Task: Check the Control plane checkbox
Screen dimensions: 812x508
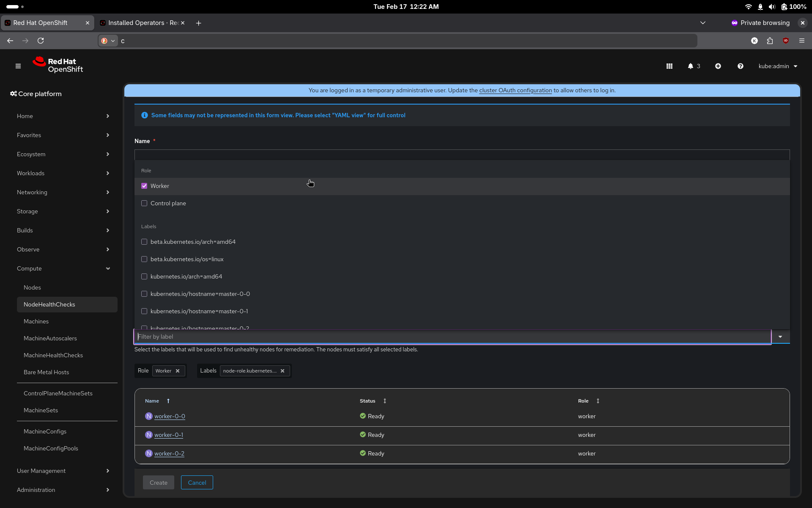Action: coord(144,203)
